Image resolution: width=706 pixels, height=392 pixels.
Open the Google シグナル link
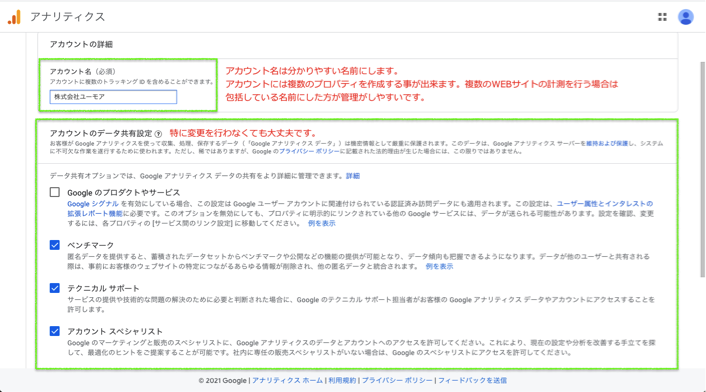(x=93, y=204)
